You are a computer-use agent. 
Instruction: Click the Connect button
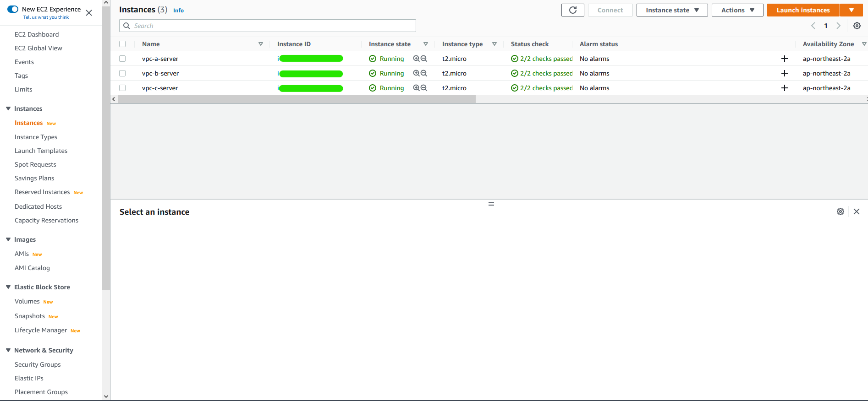tap(610, 10)
